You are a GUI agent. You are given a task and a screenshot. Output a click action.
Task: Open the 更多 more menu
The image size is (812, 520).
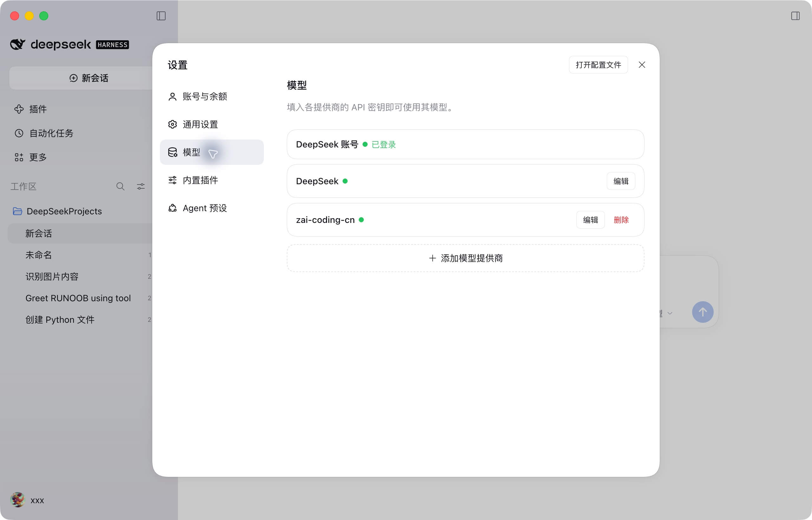[30, 157]
